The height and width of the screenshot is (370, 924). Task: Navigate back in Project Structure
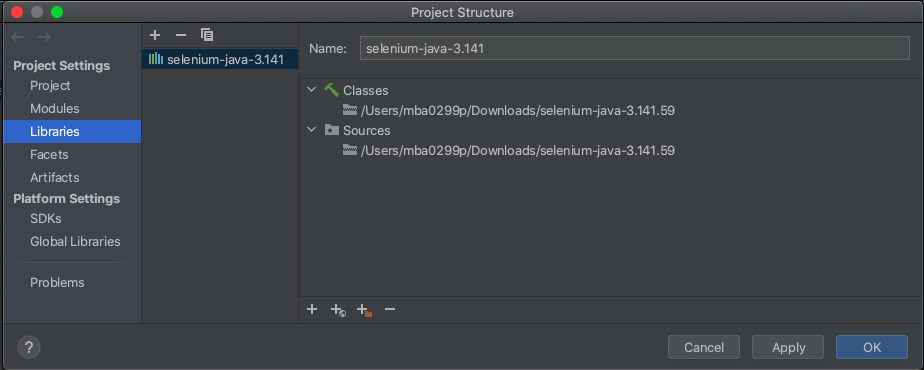pos(18,37)
